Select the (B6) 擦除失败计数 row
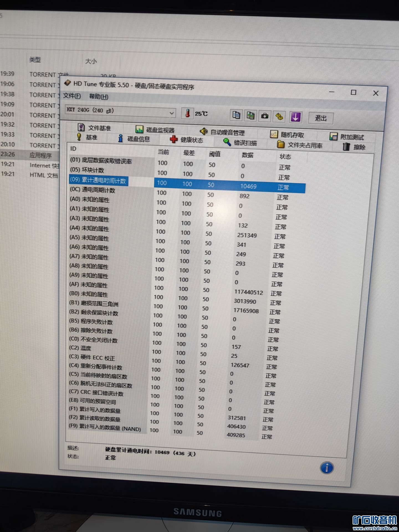Screen dimensions: 399x532 click(x=174, y=334)
